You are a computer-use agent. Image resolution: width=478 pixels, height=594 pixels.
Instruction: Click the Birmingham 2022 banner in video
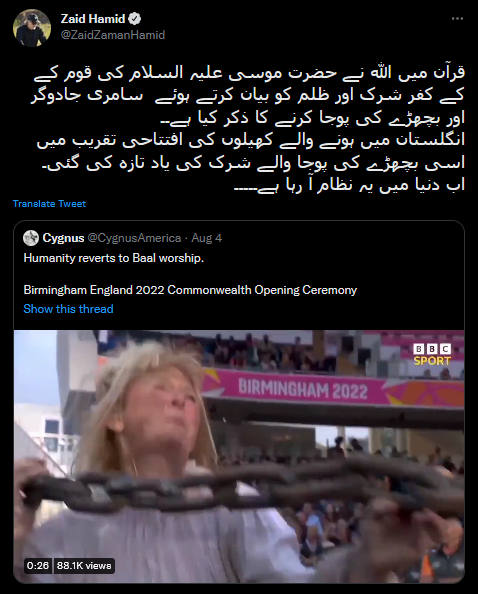(303, 389)
